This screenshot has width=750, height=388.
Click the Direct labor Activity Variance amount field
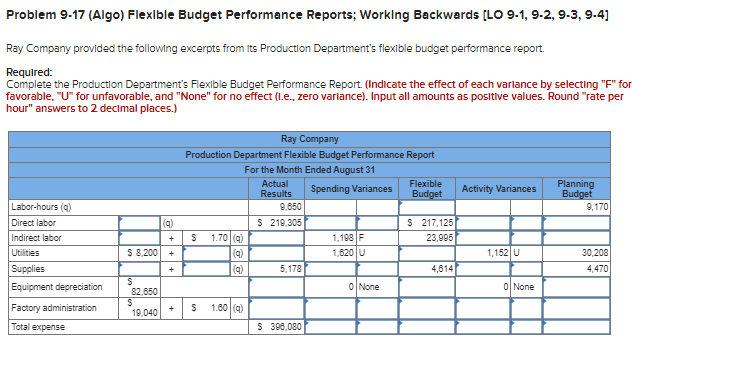tap(483, 223)
